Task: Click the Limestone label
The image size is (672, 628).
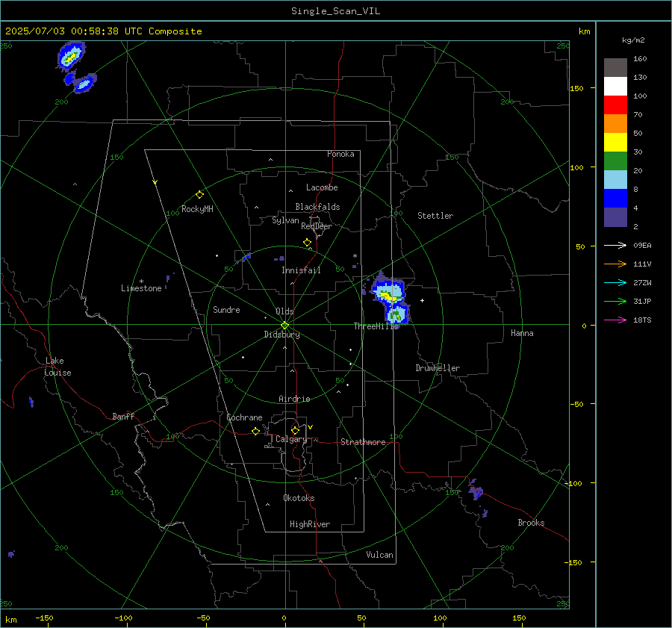Action: [141, 288]
